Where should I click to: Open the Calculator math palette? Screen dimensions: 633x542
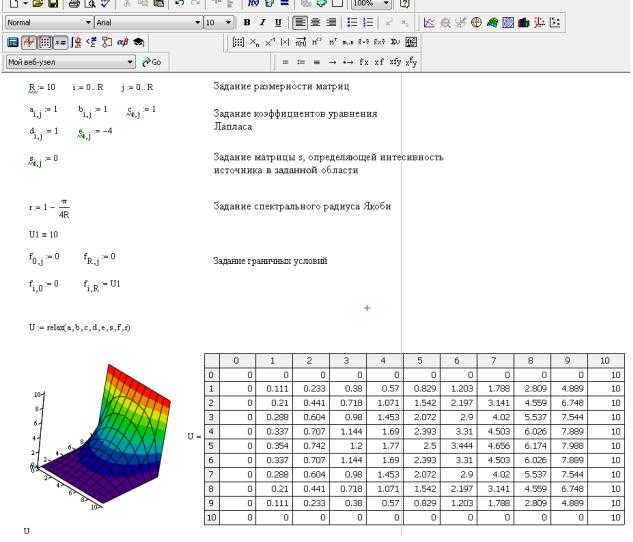click(13, 42)
